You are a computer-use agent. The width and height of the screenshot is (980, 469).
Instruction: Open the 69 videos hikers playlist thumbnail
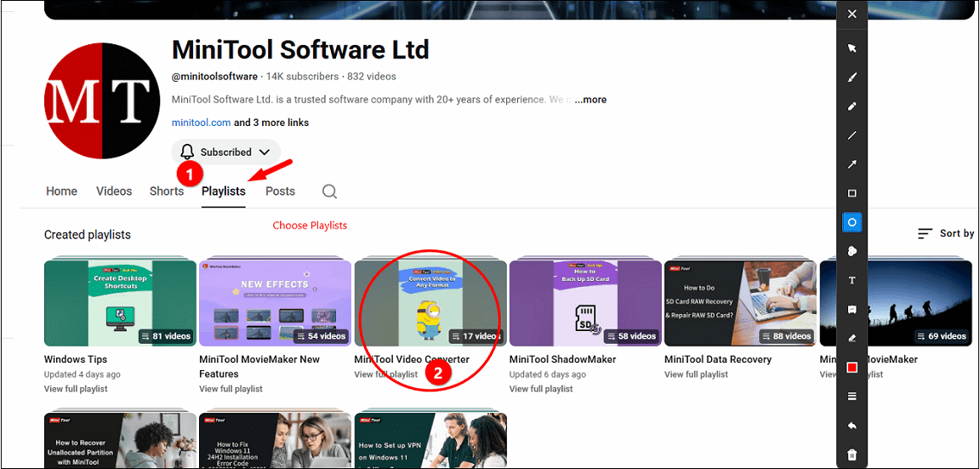pos(896,303)
